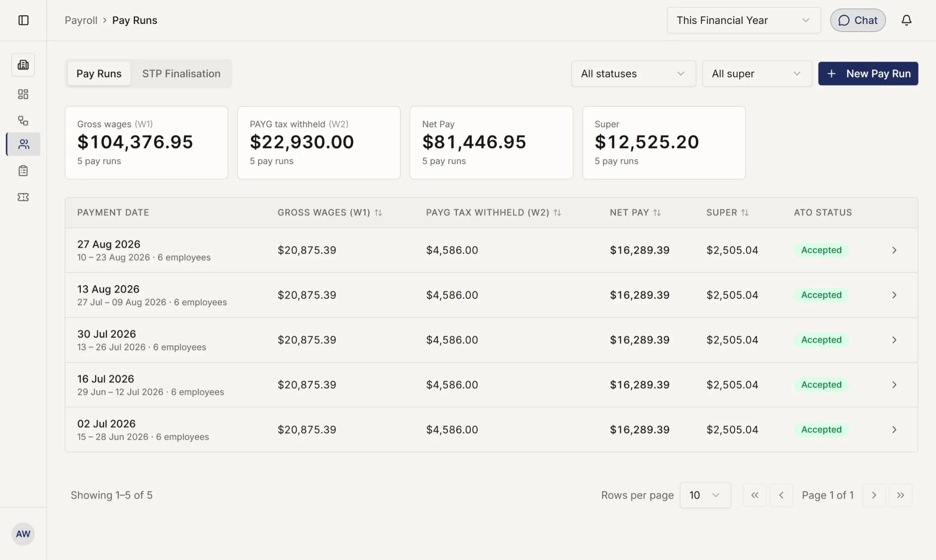Create a New Pay Run

868,74
